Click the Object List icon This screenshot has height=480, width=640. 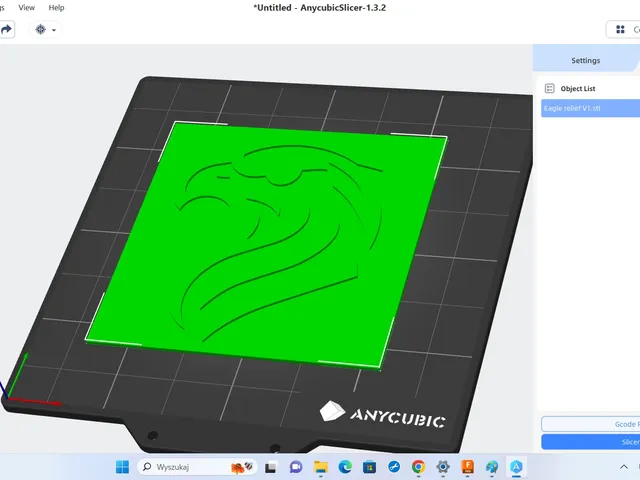pos(549,88)
